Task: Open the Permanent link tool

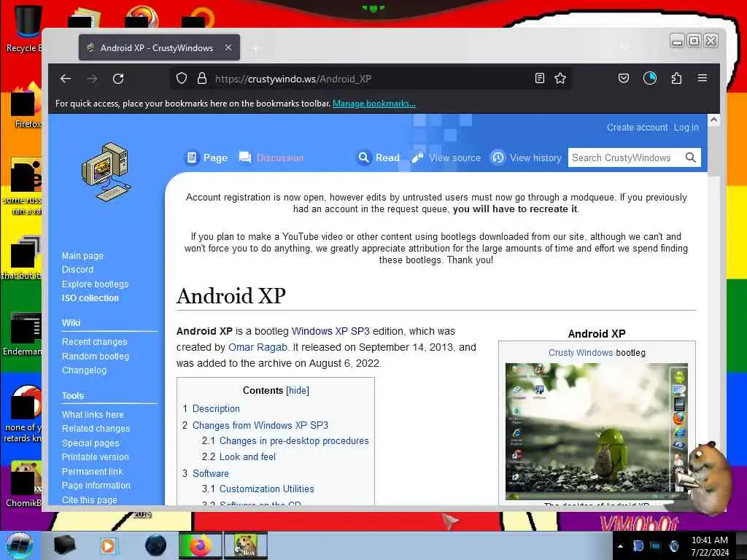Action: 92,472
